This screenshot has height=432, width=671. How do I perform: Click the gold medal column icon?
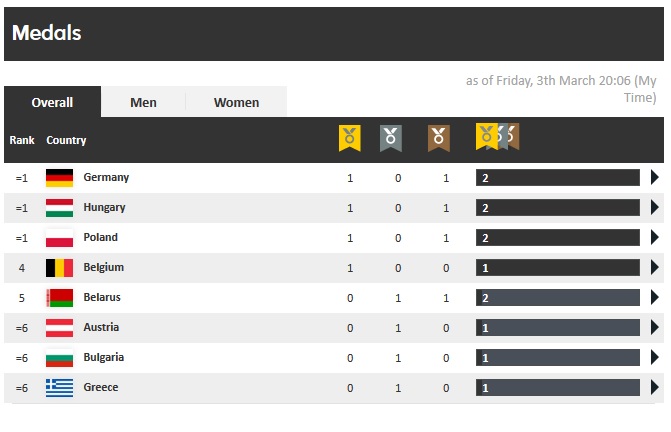(349, 138)
